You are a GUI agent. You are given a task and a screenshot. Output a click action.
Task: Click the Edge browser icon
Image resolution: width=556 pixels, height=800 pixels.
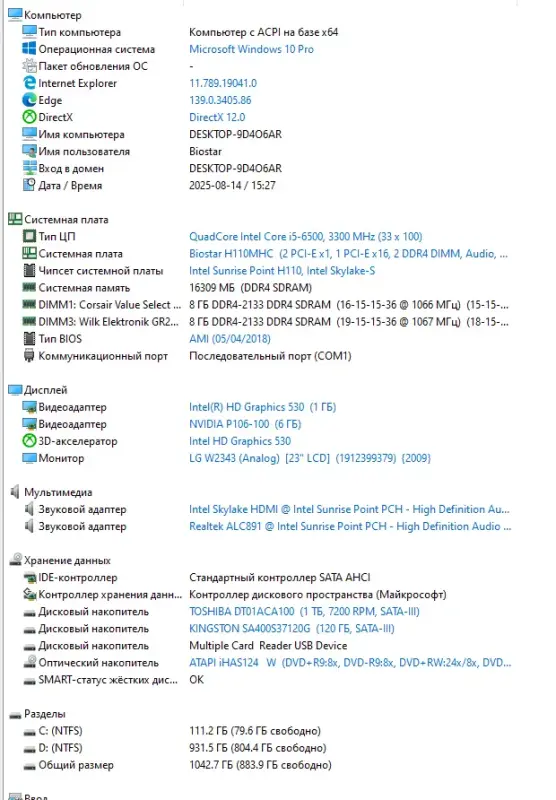(x=29, y=100)
